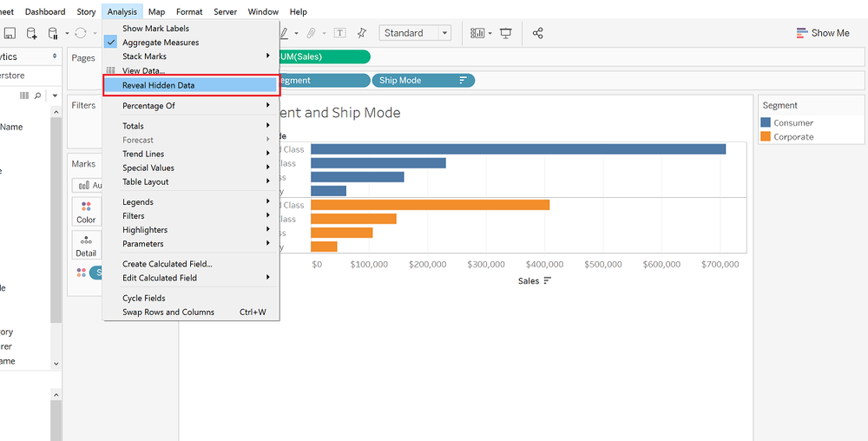This screenshot has width=868, height=441.
Task: Click the Show Mark Labels T icon
Action: 340,33
